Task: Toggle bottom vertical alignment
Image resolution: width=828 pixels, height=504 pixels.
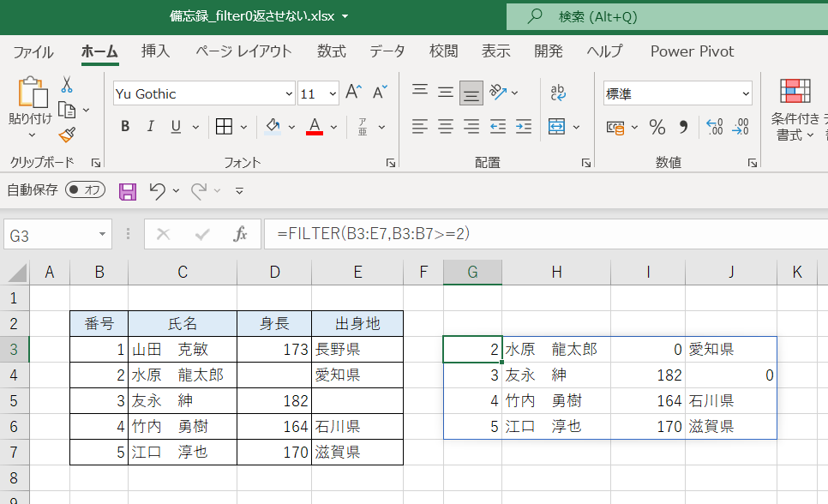Action: point(471,93)
